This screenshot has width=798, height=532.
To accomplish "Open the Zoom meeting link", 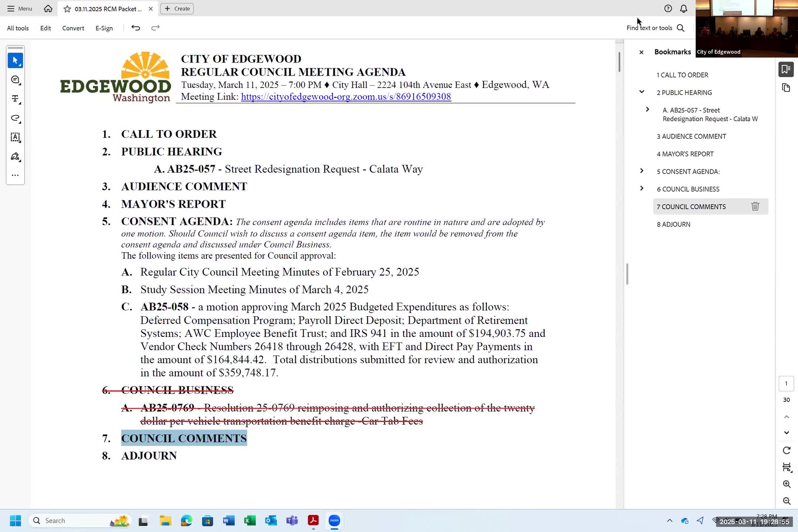I will point(346,97).
